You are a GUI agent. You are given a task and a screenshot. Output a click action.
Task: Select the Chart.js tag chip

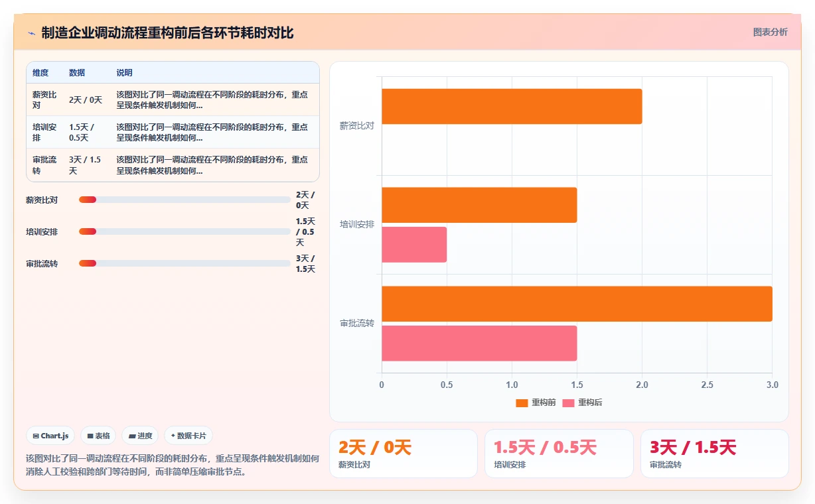[x=51, y=436]
